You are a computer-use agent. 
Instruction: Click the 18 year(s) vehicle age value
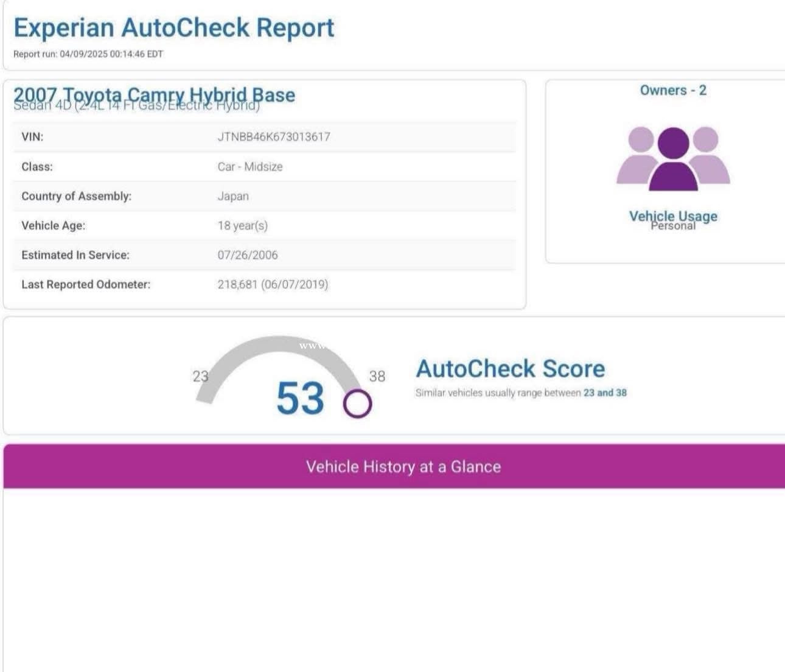pyautogui.click(x=243, y=226)
